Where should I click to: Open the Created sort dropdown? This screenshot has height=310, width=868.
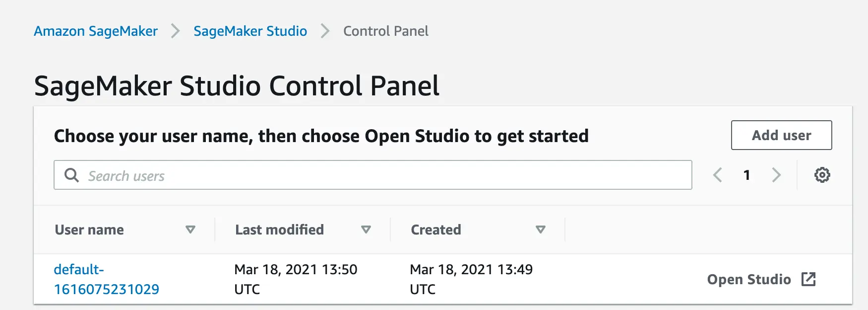tap(541, 230)
